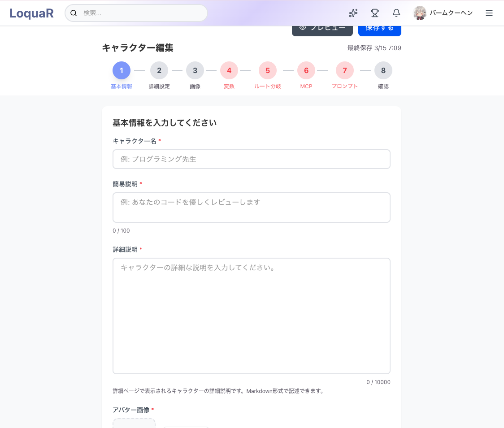Open the AI sparkle feature icon

coord(353,13)
